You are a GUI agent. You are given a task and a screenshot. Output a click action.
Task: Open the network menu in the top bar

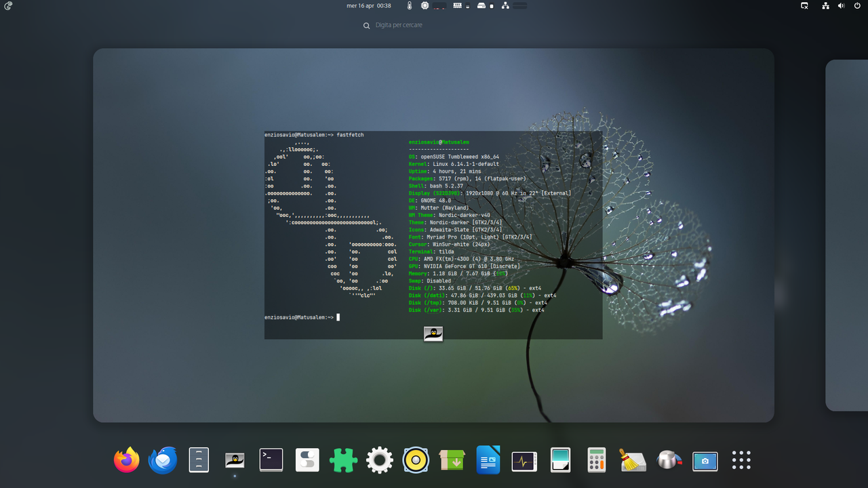coord(825,5)
